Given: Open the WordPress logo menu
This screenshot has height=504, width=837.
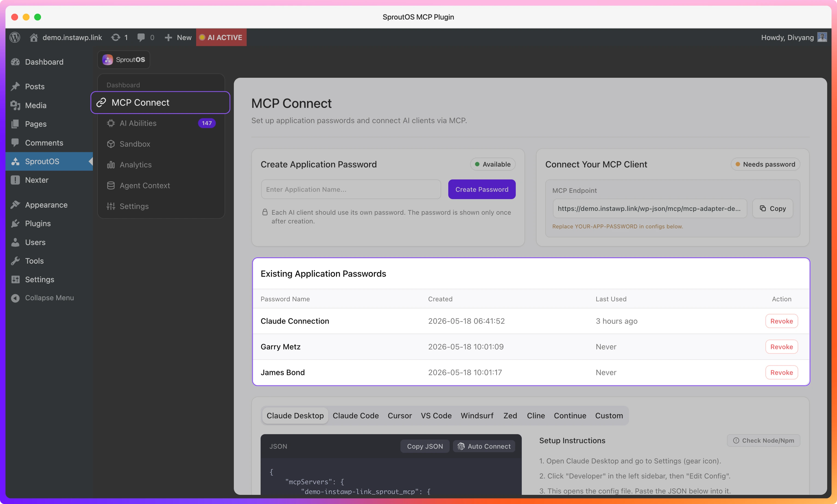Looking at the screenshot, I should (x=14, y=37).
